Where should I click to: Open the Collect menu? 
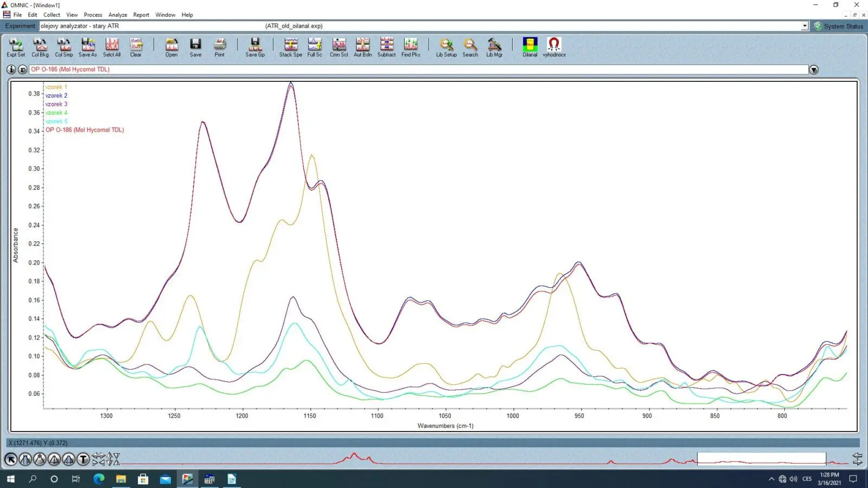(52, 15)
